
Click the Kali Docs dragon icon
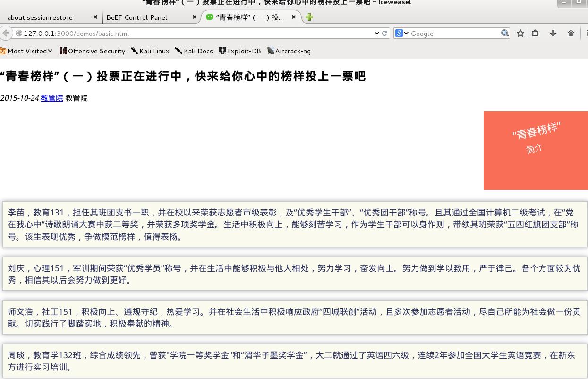[x=179, y=51]
